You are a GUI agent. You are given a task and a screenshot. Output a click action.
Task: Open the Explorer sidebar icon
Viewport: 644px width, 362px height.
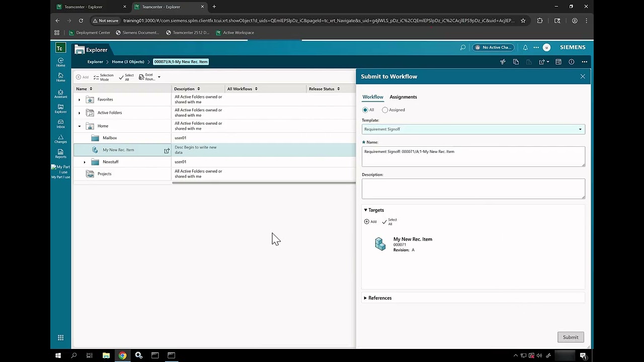coord(60,109)
